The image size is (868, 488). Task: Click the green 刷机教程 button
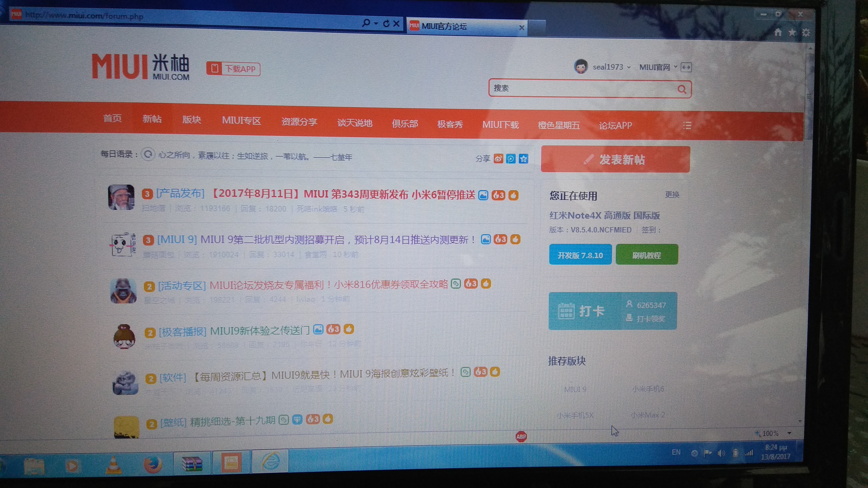pyautogui.click(x=647, y=255)
